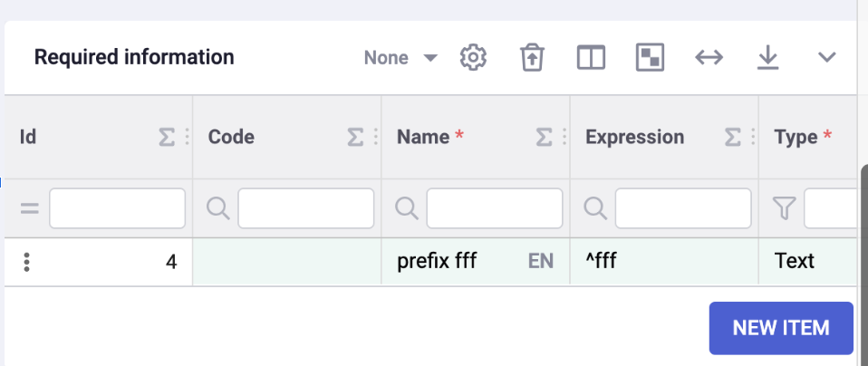
Task: Click the checkered display mode icon
Action: pyautogui.click(x=650, y=58)
